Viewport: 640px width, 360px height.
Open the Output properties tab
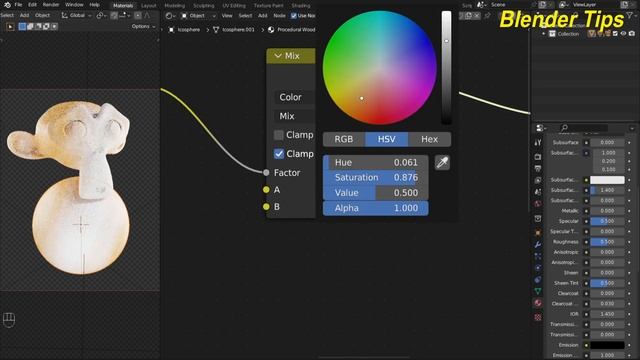(x=538, y=168)
